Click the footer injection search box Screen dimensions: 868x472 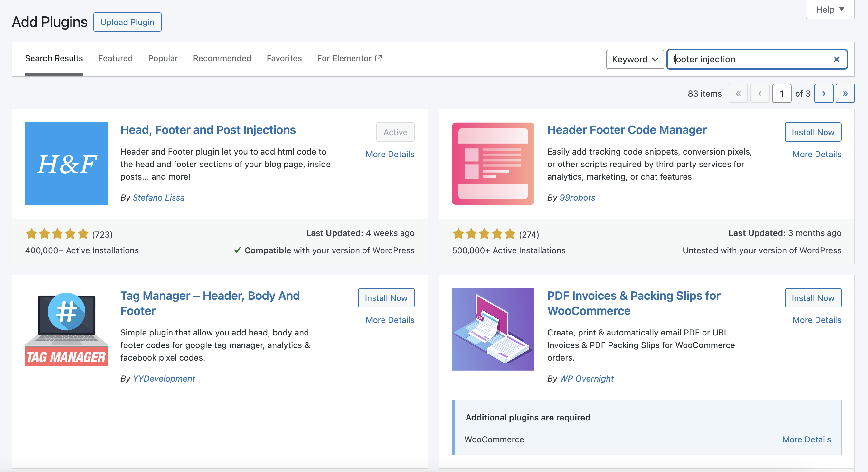tap(748, 59)
